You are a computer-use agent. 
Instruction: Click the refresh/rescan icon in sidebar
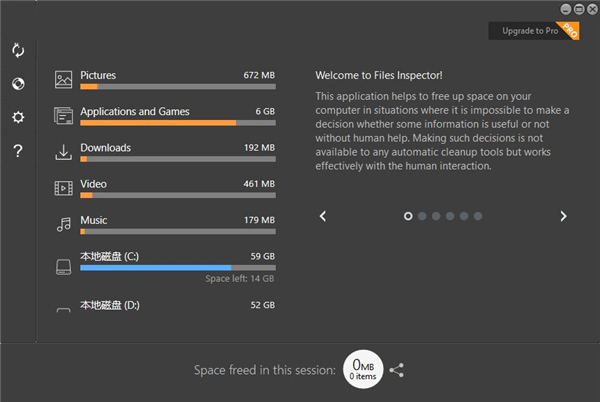coord(18,50)
